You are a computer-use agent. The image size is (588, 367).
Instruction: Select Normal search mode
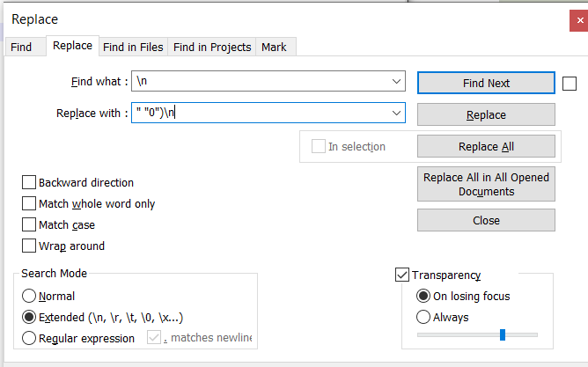click(29, 296)
